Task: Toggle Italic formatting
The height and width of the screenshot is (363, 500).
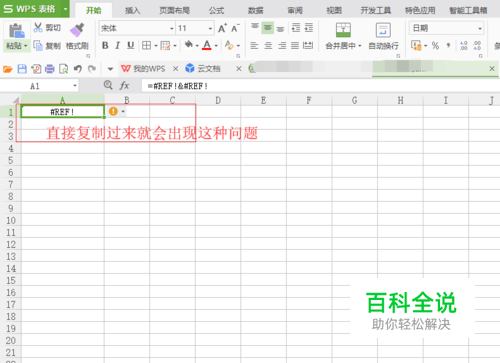Action: [117, 45]
